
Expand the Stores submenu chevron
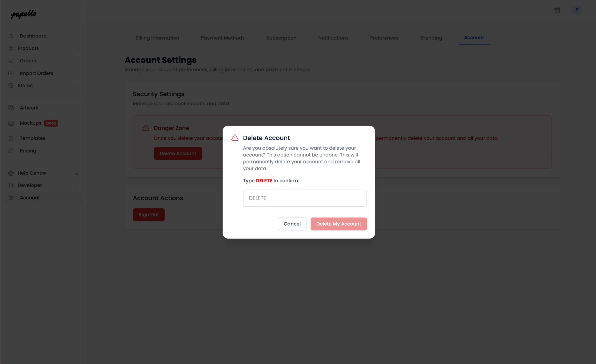pos(78,86)
